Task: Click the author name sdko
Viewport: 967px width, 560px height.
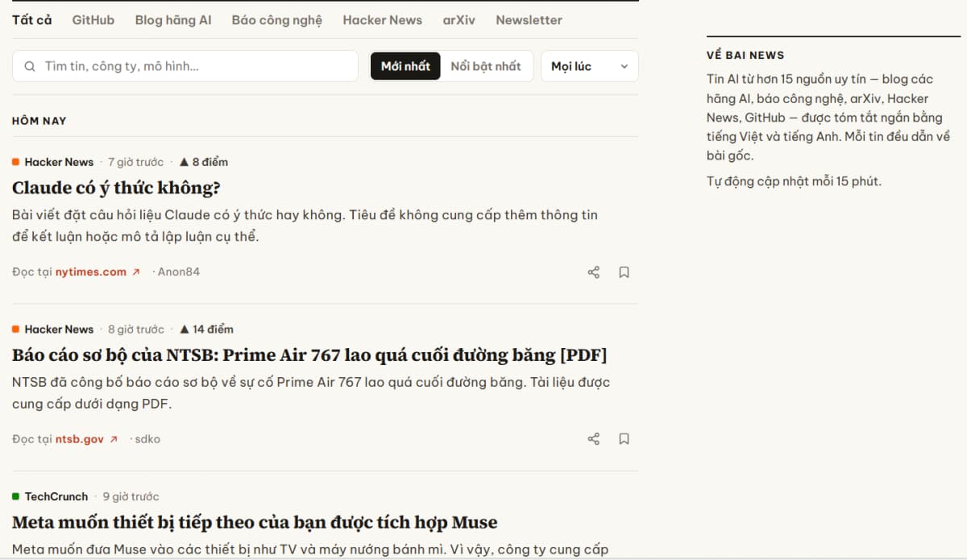Action: [147, 439]
